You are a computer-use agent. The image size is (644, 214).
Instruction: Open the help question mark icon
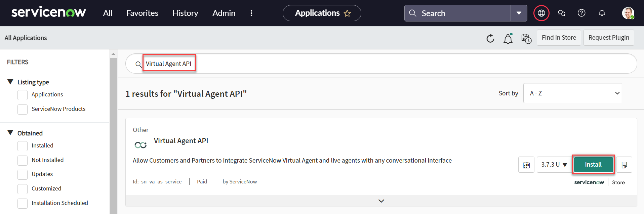[581, 13]
